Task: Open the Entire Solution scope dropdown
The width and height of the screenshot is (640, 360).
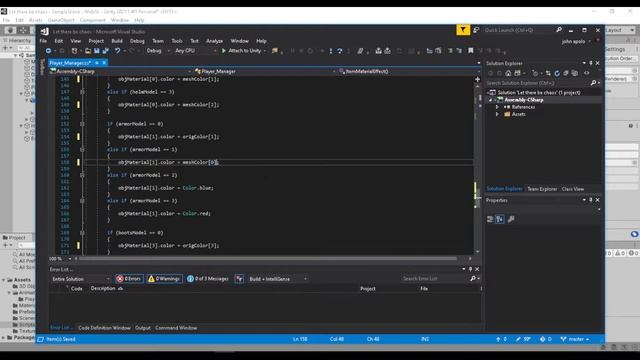Action: [81, 279]
